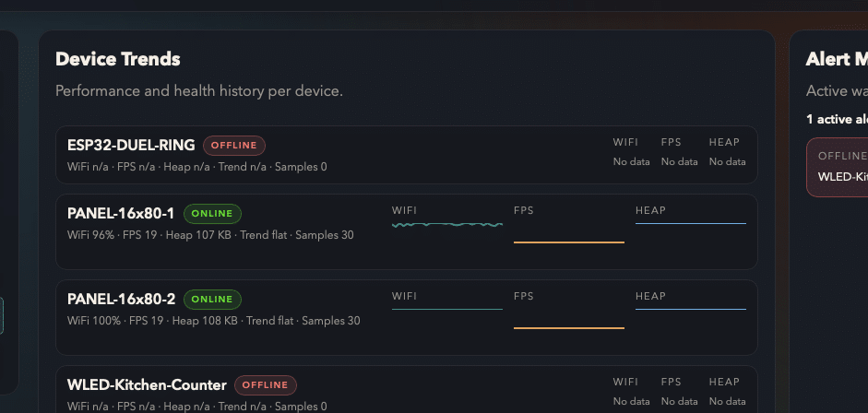868x413 pixels.
Task: Click the PANEL-16x80-1 FPS trend line
Action: [x=569, y=242]
